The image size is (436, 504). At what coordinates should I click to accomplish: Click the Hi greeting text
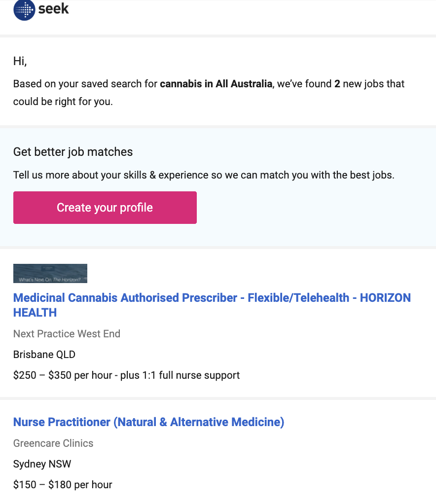coord(20,62)
